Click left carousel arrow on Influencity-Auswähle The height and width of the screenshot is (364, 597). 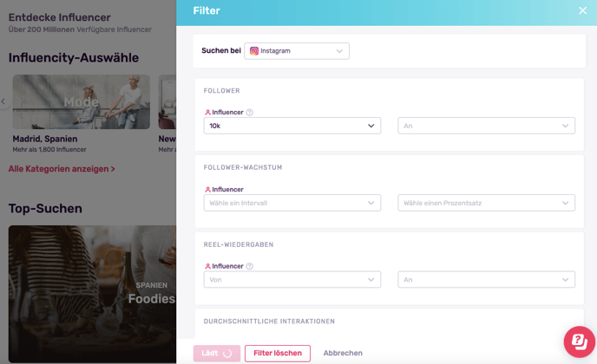coord(3,101)
